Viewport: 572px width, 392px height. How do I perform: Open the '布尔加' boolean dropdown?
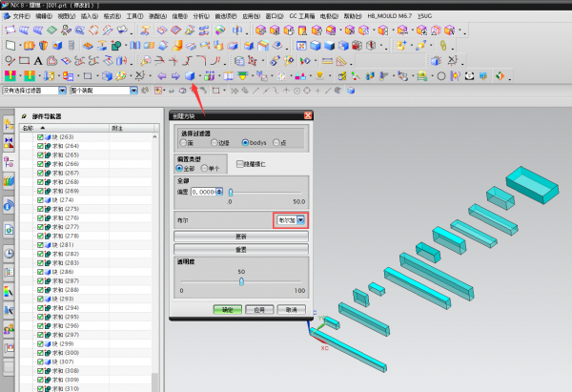(x=301, y=220)
